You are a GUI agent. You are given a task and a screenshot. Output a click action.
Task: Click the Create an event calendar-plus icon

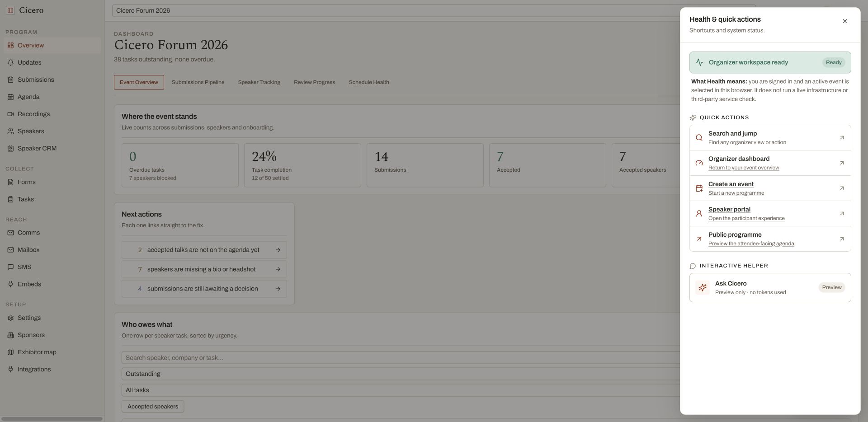tap(699, 188)
